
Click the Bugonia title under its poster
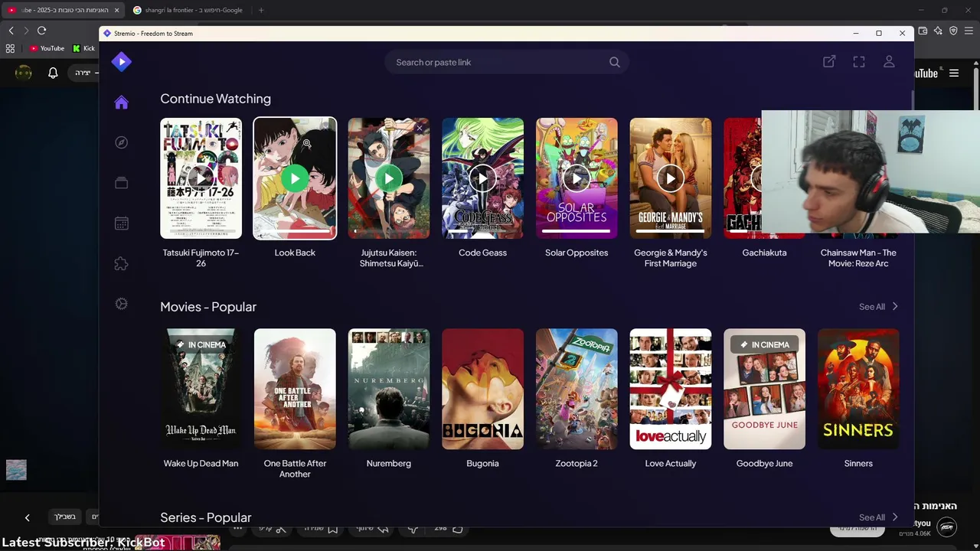[482, 463]
